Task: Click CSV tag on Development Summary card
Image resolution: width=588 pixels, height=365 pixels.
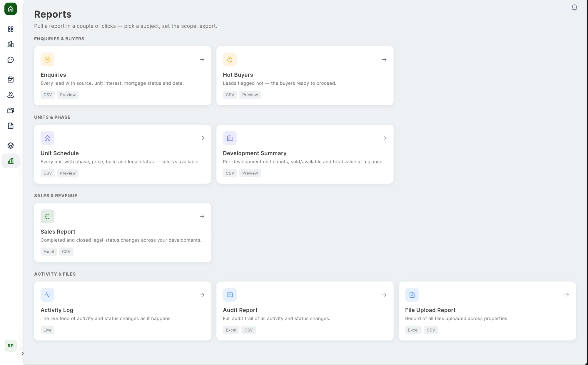Action: click(230, 173)
